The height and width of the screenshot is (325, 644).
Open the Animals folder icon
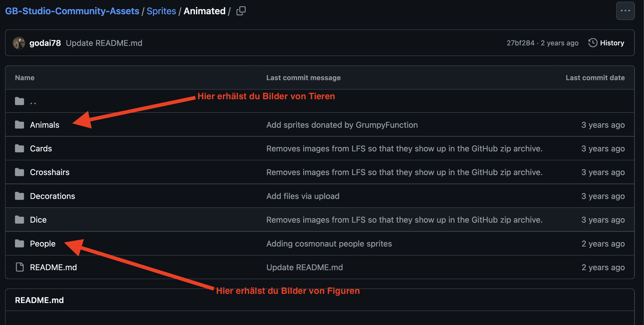click(x=20, y=125)
